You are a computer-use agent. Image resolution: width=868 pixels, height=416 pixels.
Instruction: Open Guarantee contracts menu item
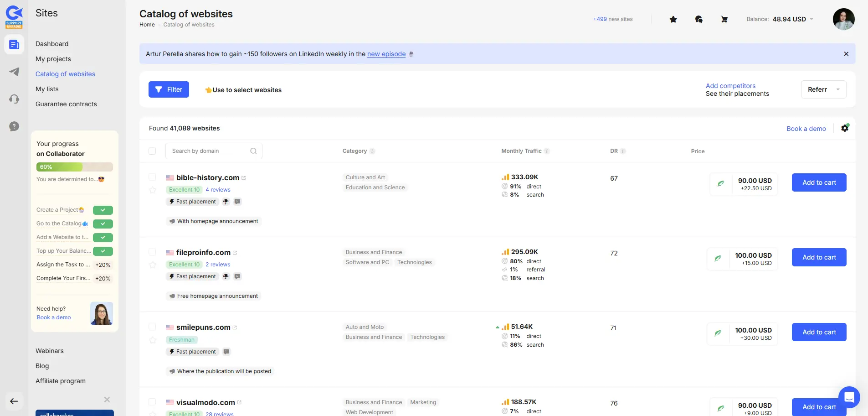pos(66,104)
